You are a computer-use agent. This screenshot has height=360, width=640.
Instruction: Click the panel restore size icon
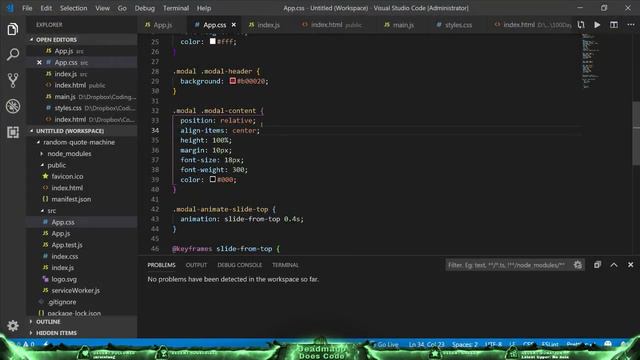click(597, 265)
